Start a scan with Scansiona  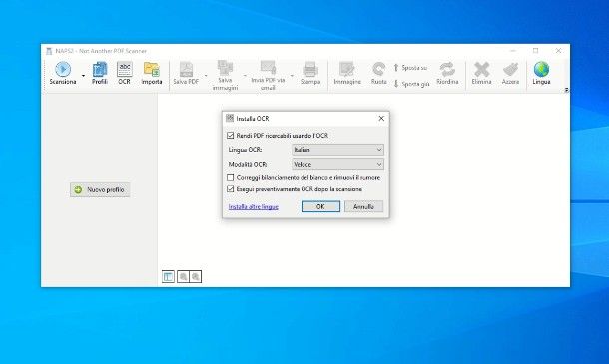(x=63, y=73)
